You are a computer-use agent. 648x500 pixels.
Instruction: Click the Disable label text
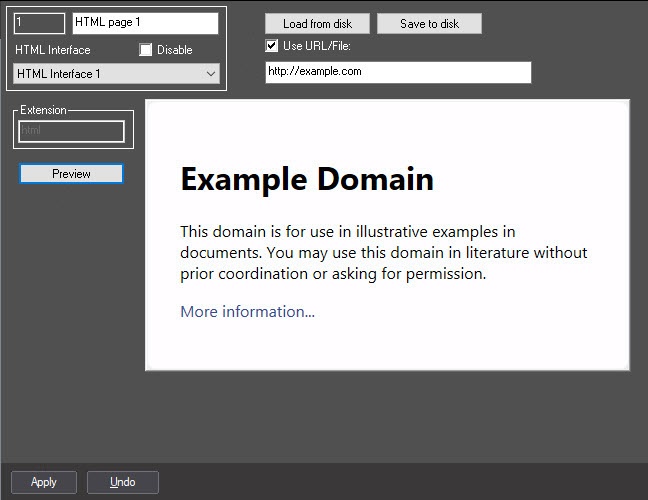(x=174, y=50)
